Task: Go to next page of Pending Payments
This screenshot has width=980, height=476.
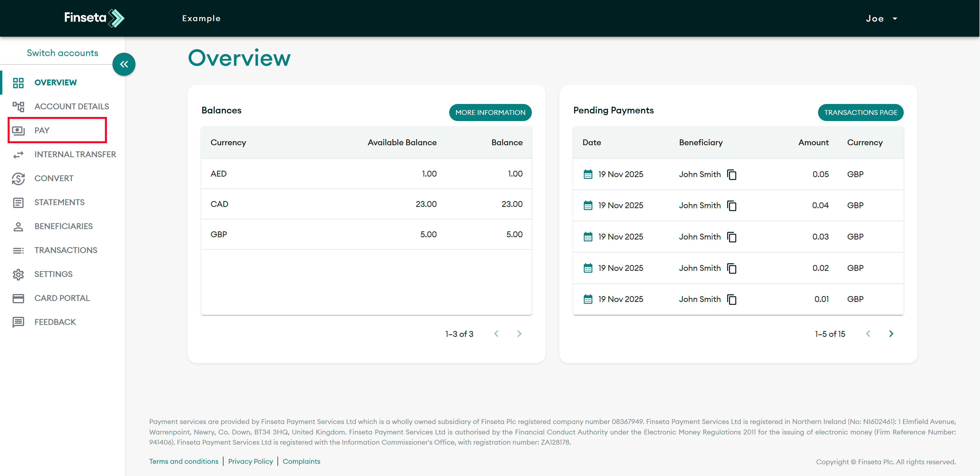Action: point(891,334)
